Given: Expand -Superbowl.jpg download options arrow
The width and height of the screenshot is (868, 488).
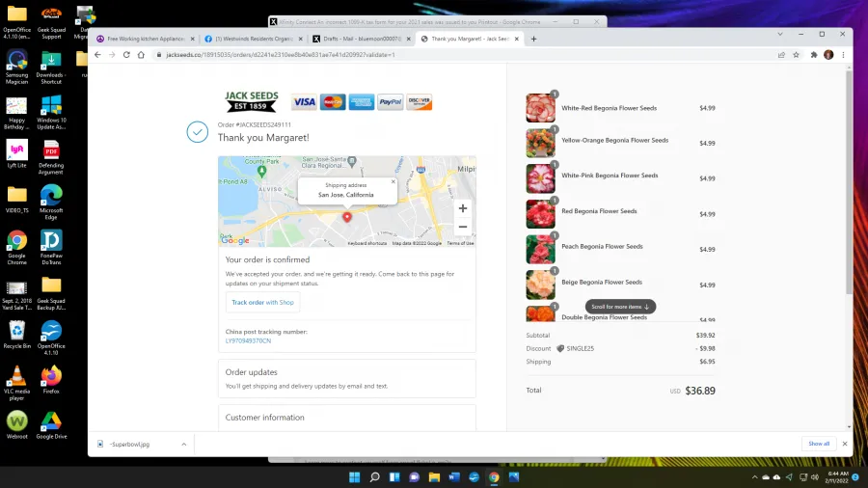Looking at the screenshot, I should pyautogui.click(x=184, y=445).
